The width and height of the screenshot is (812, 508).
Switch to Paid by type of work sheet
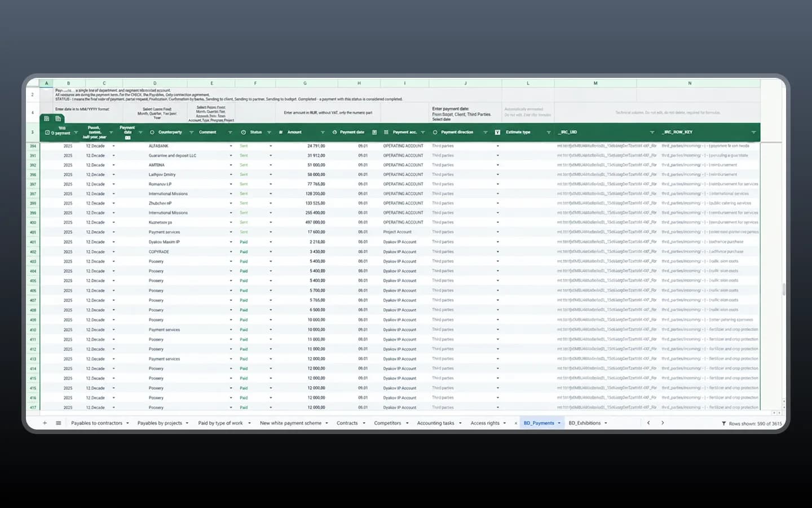(x=220, y=423)
